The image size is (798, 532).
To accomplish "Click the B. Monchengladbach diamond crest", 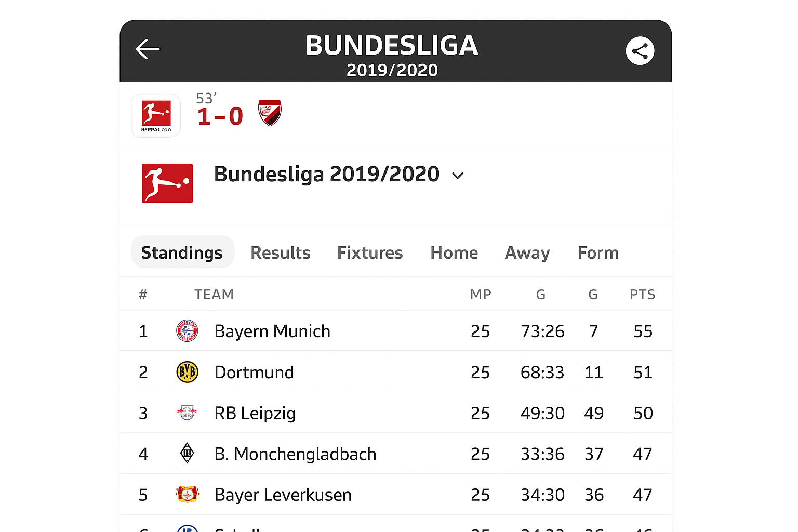I will click(187, 454).
